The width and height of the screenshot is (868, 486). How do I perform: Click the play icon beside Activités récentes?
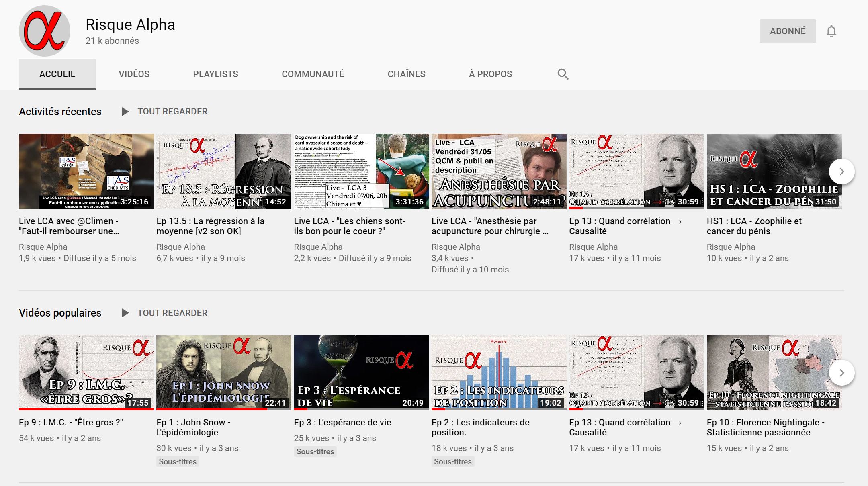(x=125, y=112)
